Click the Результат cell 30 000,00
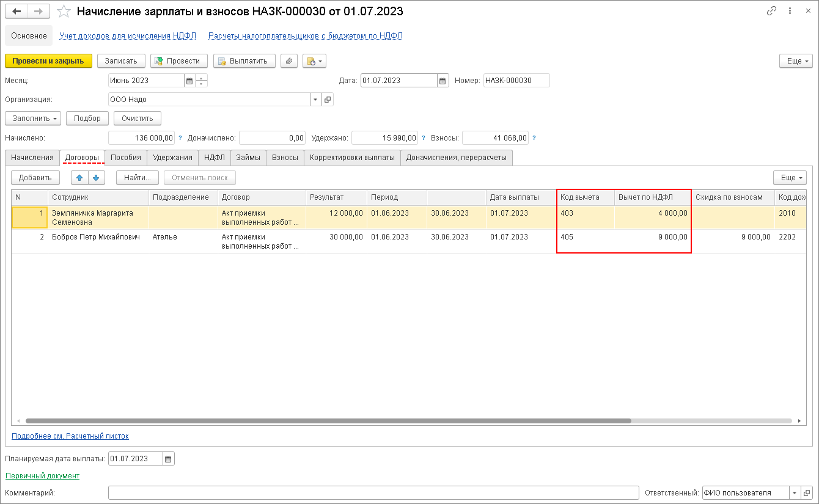 [336, 241]
